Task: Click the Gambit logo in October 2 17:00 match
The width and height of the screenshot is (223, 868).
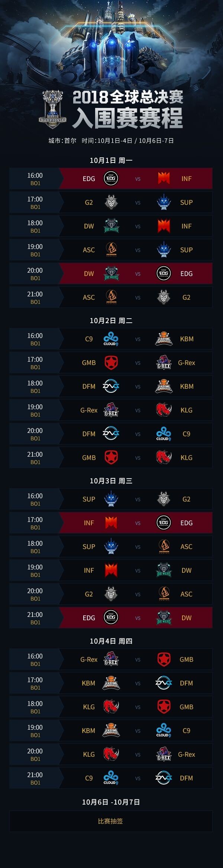Action: (x=111, y=362)
